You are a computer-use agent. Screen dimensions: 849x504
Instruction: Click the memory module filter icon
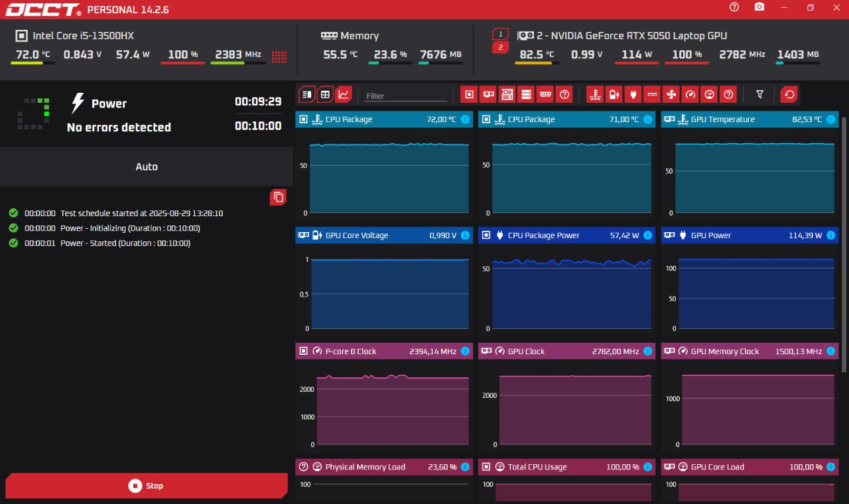pos(545,95)
